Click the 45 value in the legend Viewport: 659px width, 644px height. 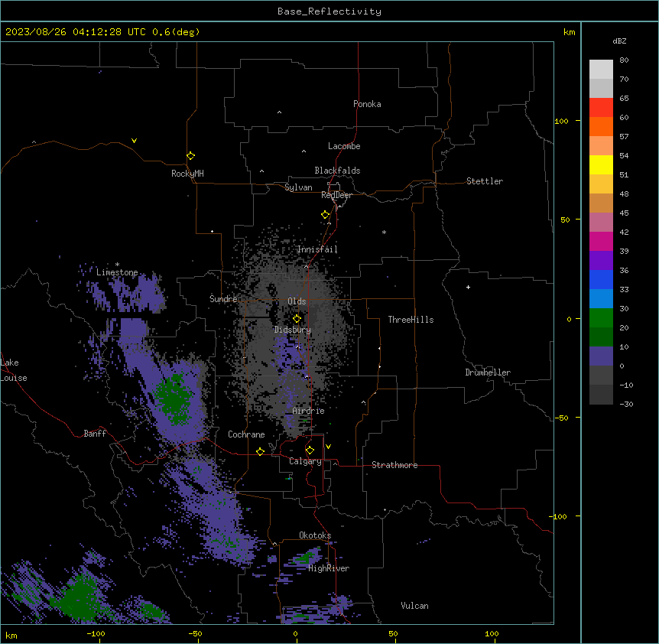coord(624,213)
